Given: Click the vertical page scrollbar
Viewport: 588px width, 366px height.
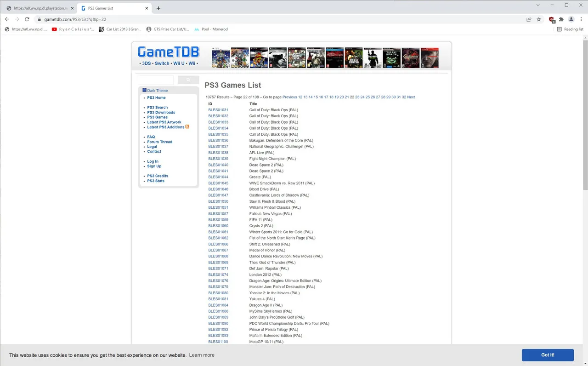Looking at the screenshot, I should [585, 115].
